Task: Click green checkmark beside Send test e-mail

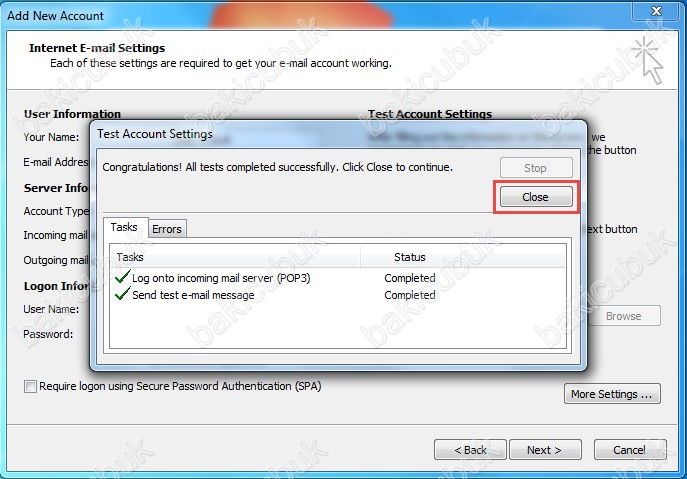Action: pos(122,295)
